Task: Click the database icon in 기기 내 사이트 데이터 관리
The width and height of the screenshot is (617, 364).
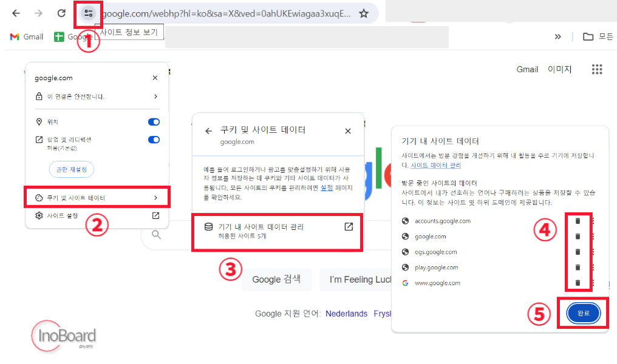Action: click(x=208, y=227)
